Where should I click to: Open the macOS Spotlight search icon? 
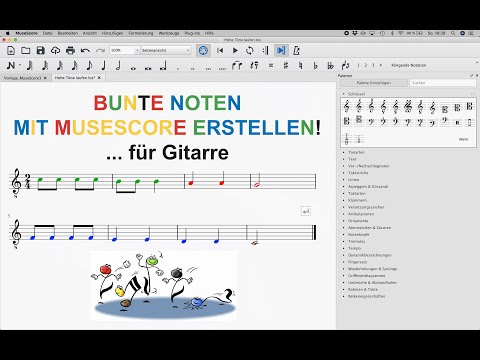453,33
